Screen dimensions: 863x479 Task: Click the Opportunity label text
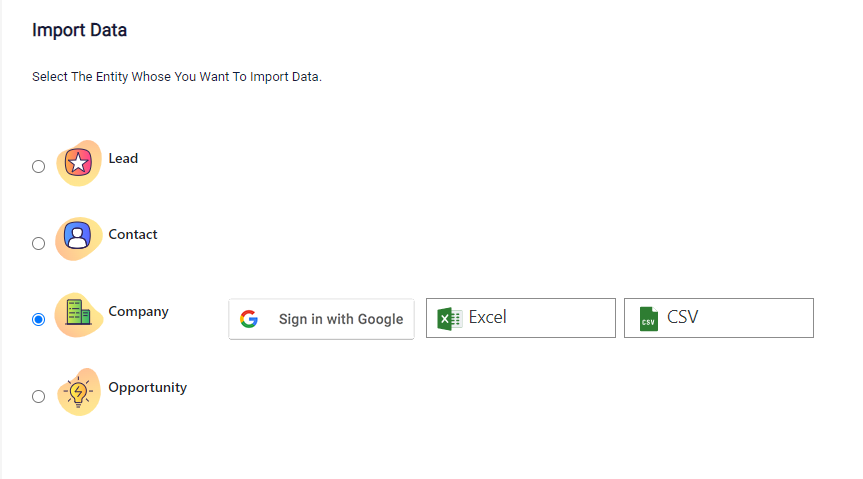(148, 388)
